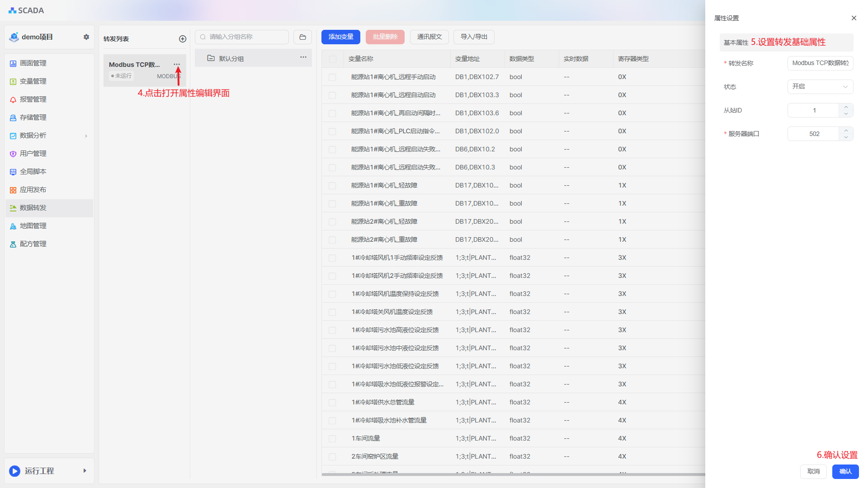This screenshot has height=488, width=868.
Task: Increase the 服务器端口 value with up arrow
Action: click(846, 131)
